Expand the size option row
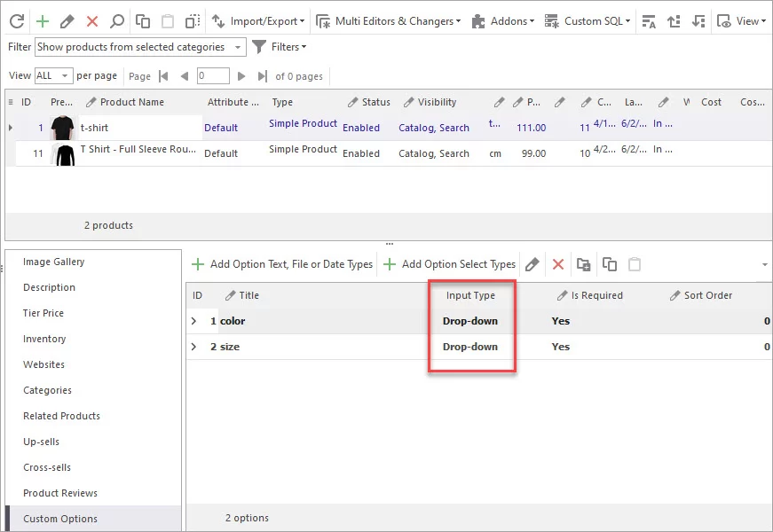Viewport: 773px width, 532px height. [x=194, y=347]
